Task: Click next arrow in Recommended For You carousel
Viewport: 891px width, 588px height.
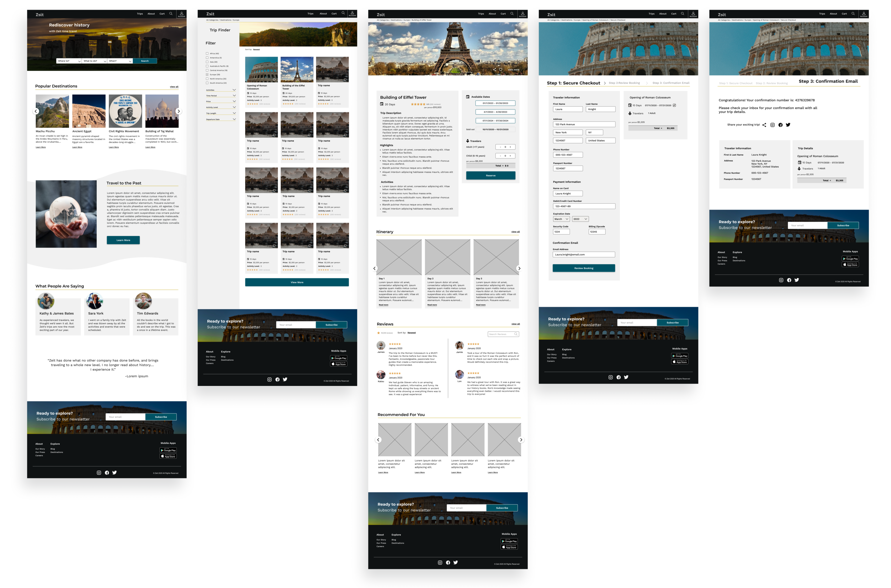Action: [521, 440]
